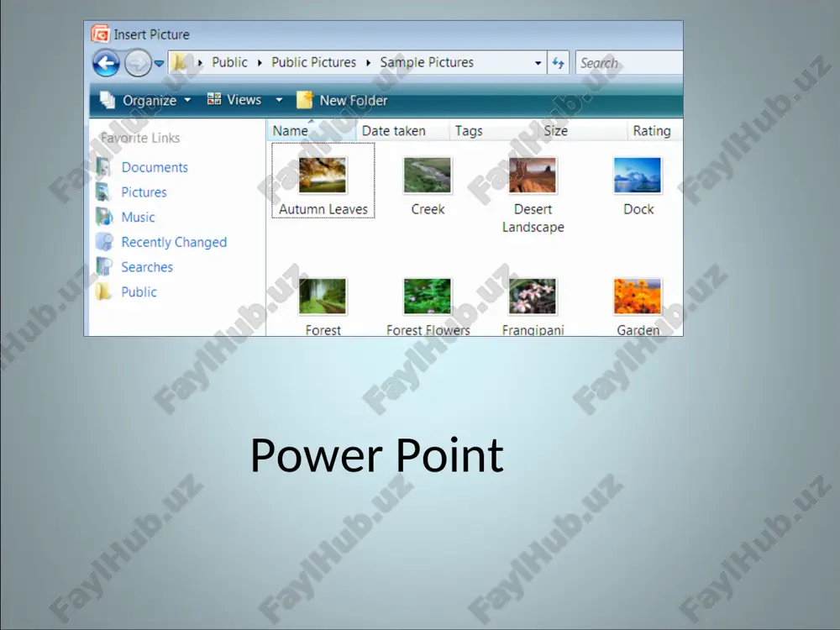Click the Insert Picture title bar icon
This screenshot has height=630, width=840.
[x=100, y=34]
